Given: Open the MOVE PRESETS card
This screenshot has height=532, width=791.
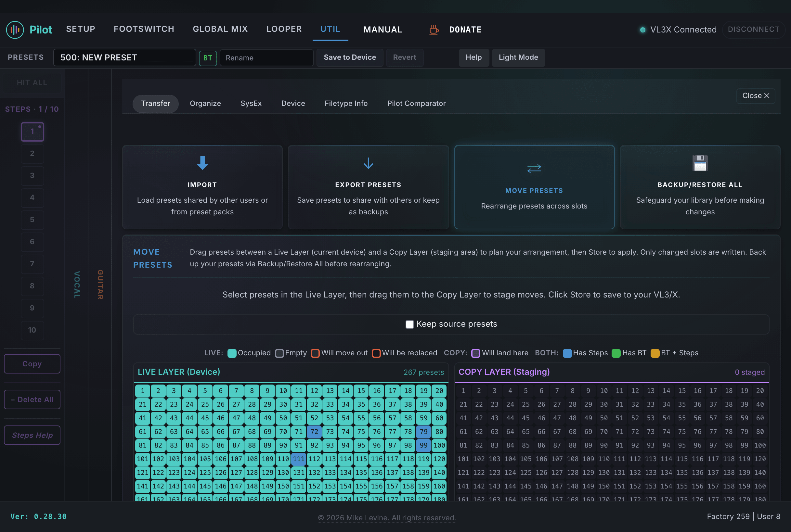Looking at the screenshot, I should pos(534,187).
